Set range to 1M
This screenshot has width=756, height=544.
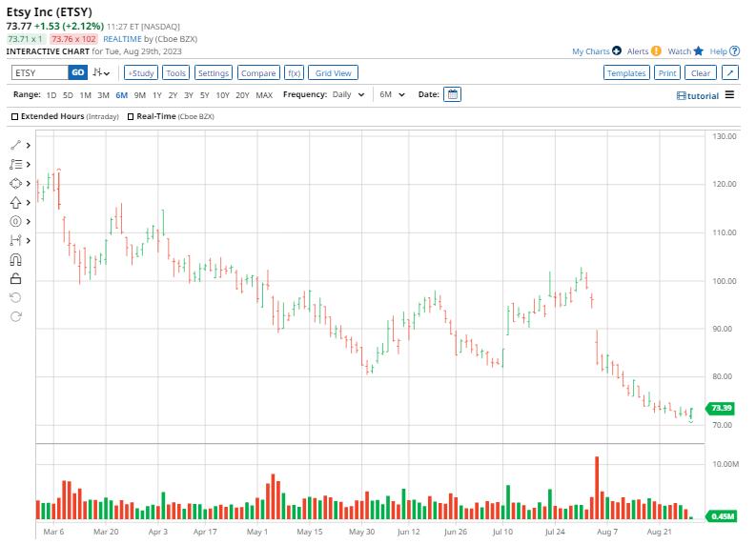[86, 95]
